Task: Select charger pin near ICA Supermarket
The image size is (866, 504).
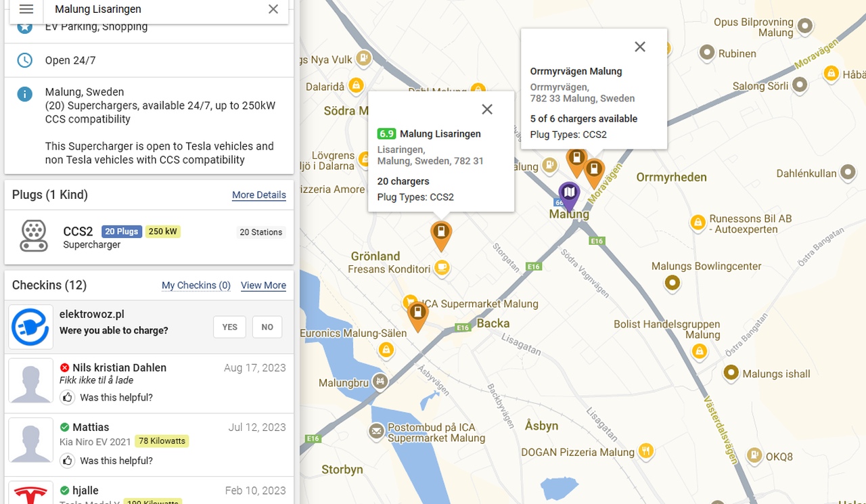Action: click(x=418, y=316)
